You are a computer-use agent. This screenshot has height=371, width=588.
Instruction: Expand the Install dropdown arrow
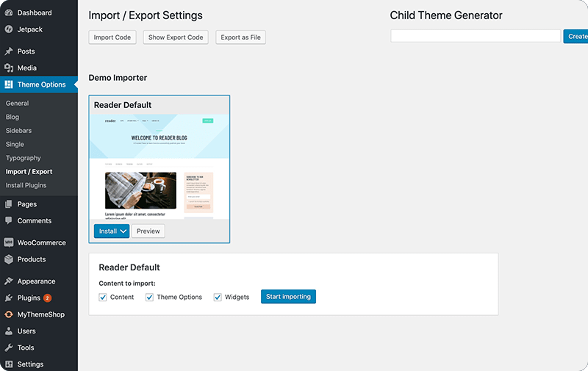tap(123, 231)
